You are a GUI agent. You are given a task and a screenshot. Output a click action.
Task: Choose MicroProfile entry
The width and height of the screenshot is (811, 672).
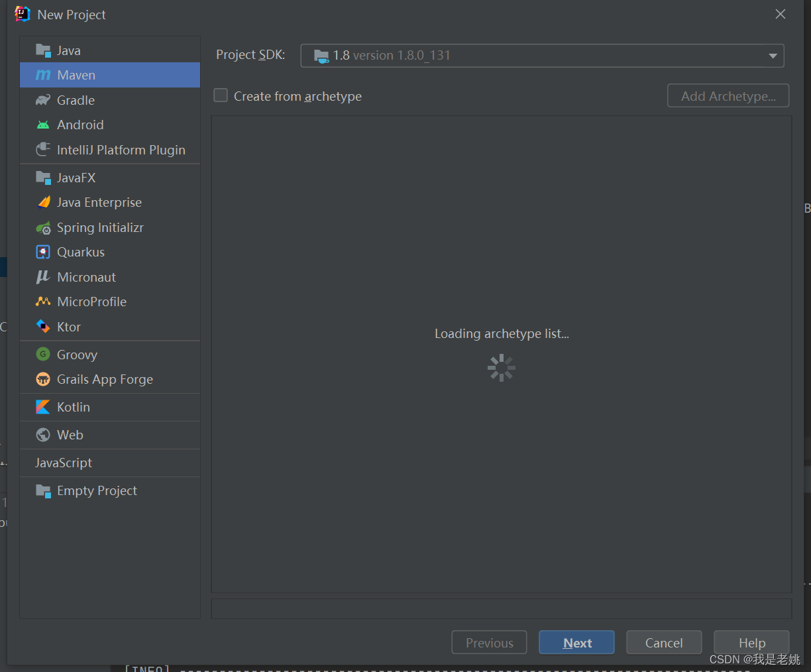[x=110, y=302]
